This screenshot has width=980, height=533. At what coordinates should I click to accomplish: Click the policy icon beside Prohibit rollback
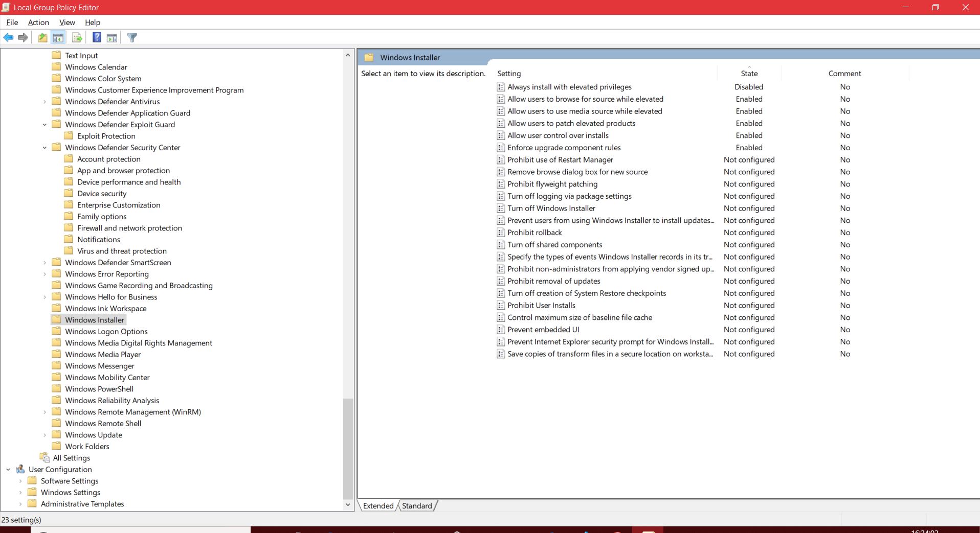(x=501, y=233)
